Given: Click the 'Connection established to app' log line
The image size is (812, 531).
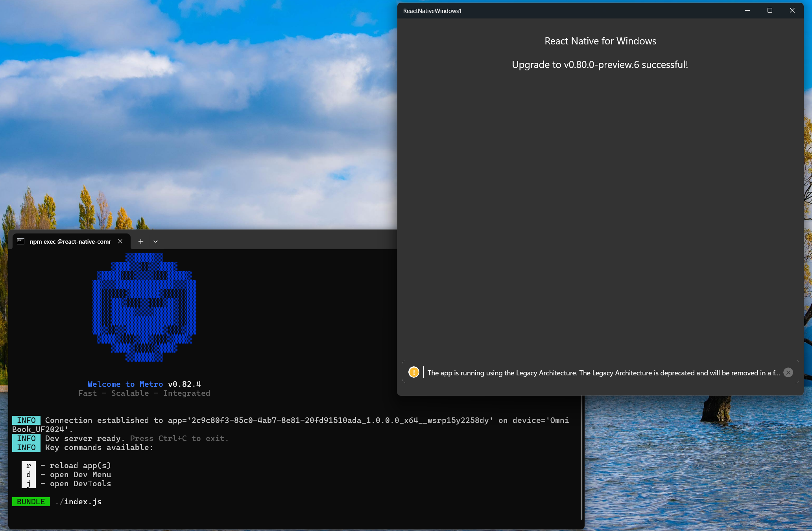Looking at the screenshot, I should point(290,424).
